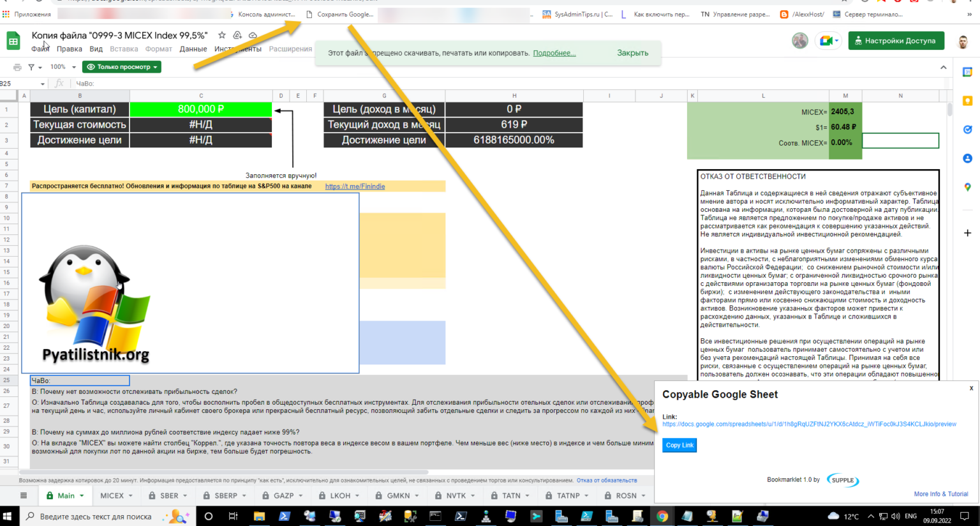Open the 'Сохранить Google...' bookmark
The height and width of the screenshot is (526, 980).
tap(340, 14)
